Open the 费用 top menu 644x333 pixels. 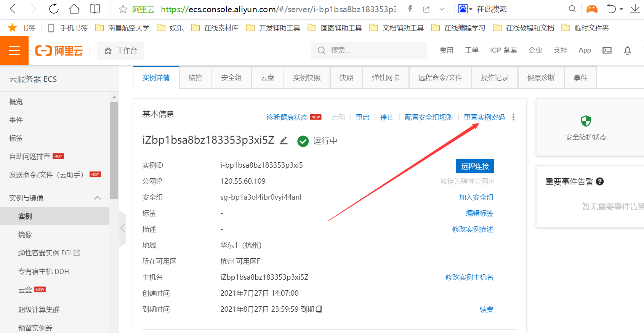tap(446, 50)
